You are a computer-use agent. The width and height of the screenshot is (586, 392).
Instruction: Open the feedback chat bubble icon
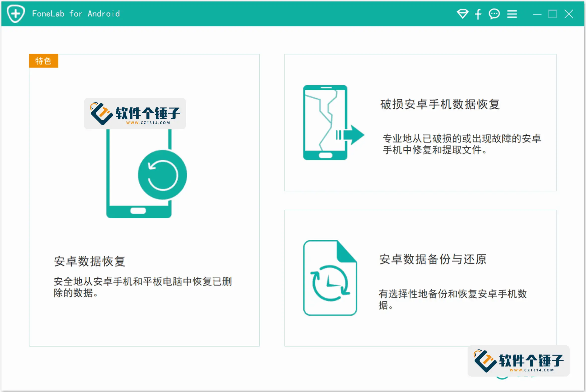[x=494, y=14]
